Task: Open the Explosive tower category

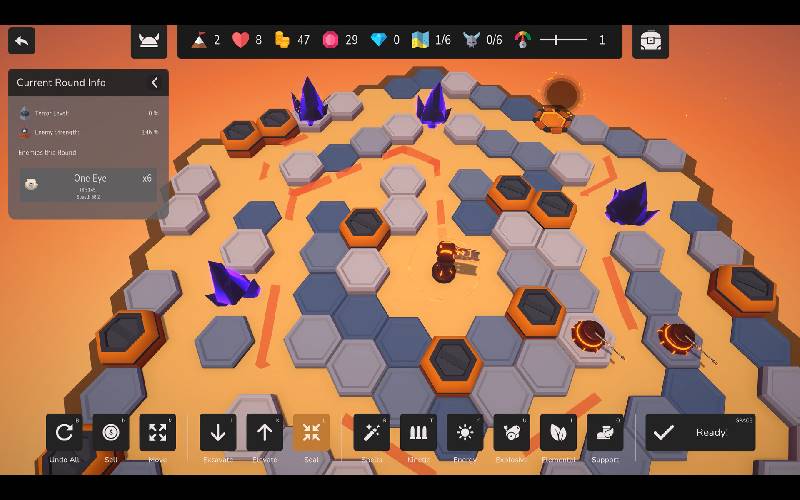Action: [x=511, y=432]
